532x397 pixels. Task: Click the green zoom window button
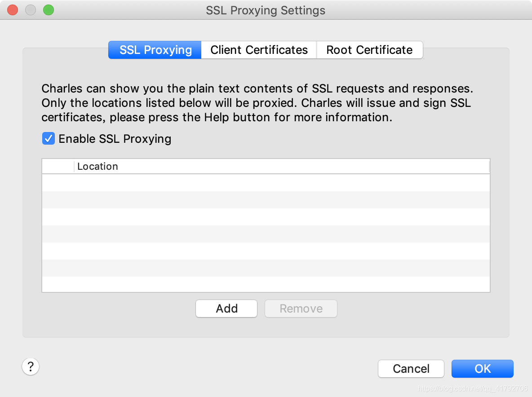[x=49, y=10]
